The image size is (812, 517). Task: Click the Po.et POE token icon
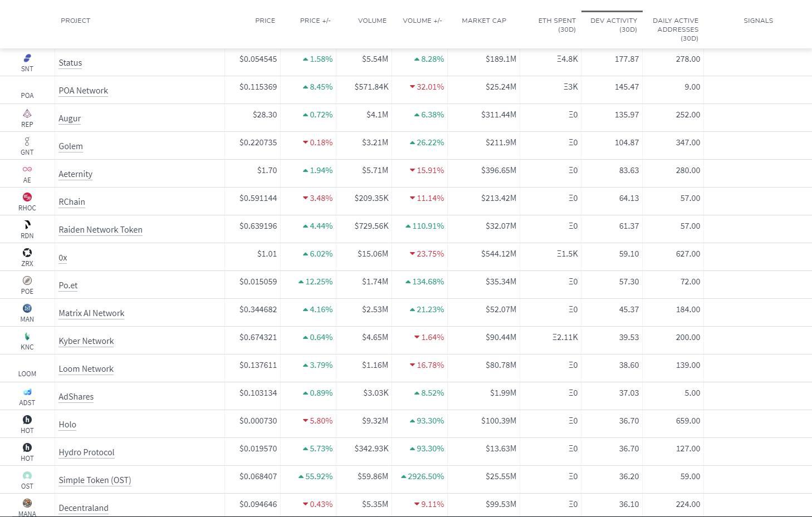(x=27, y=280)
